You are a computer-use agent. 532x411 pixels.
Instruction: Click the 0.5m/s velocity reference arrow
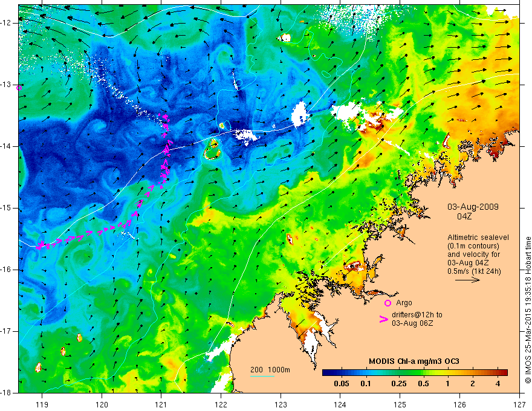(467, 280)
